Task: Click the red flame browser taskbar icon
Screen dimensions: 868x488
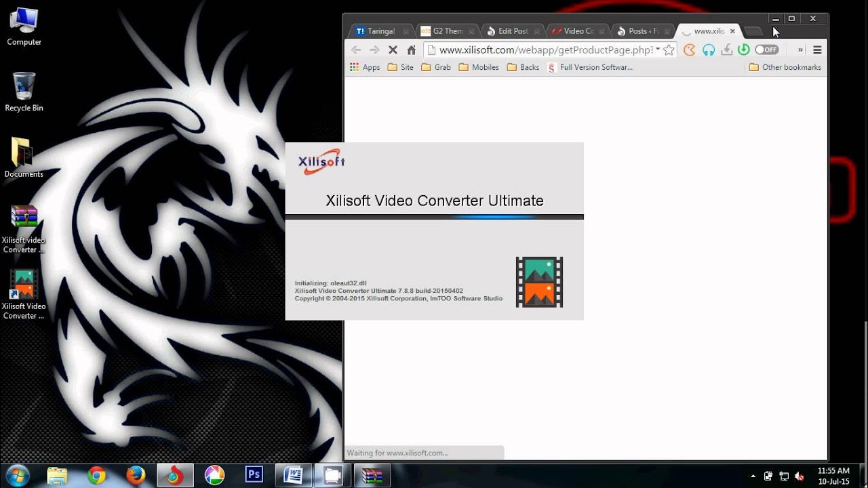Action: pos(175,476)
